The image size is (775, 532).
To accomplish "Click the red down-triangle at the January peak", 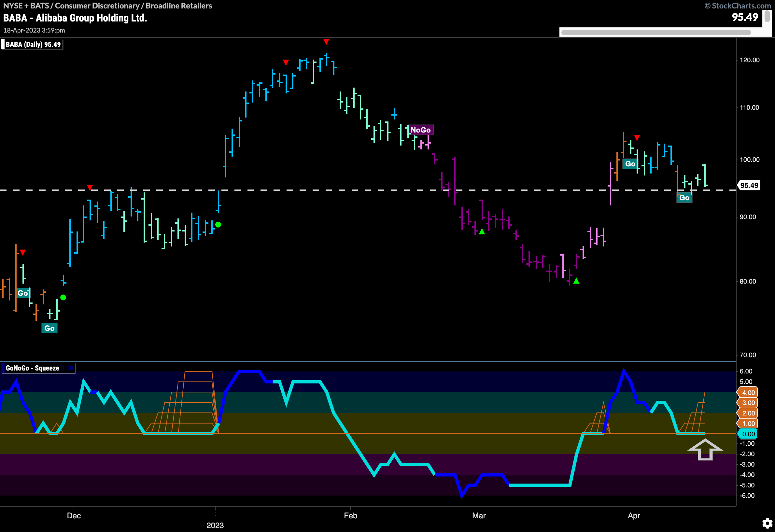I will pyautogui.click(x=326, y=42).
